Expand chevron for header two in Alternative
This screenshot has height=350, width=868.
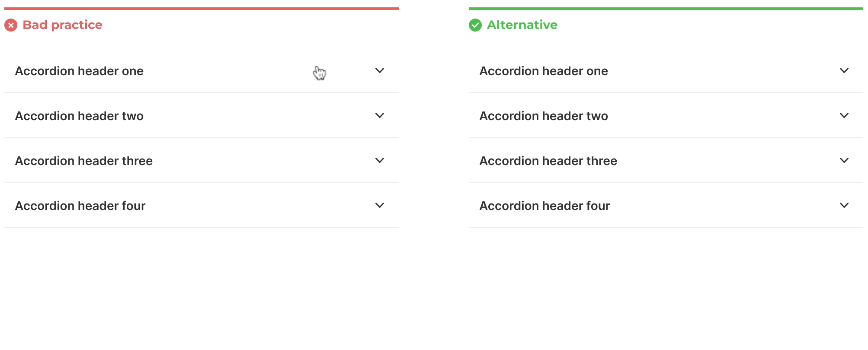844,115
